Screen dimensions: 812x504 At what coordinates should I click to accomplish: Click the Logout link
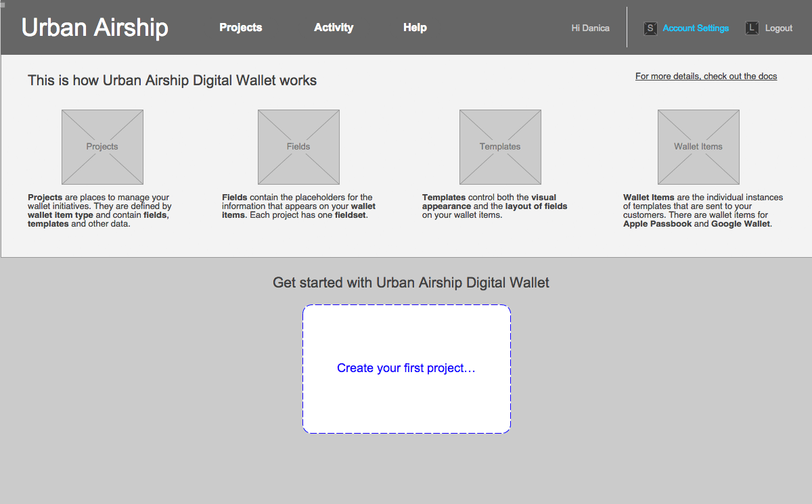click(779, 28)
